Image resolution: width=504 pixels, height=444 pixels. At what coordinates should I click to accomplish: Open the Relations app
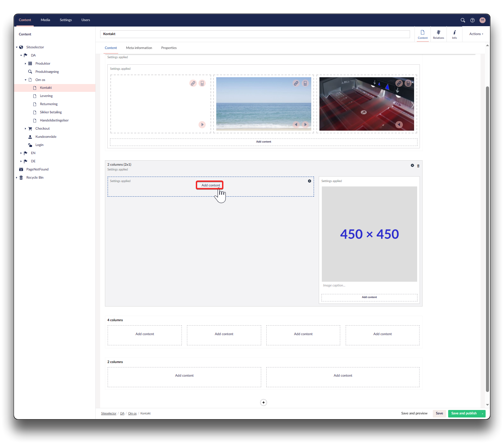[439, 34]
